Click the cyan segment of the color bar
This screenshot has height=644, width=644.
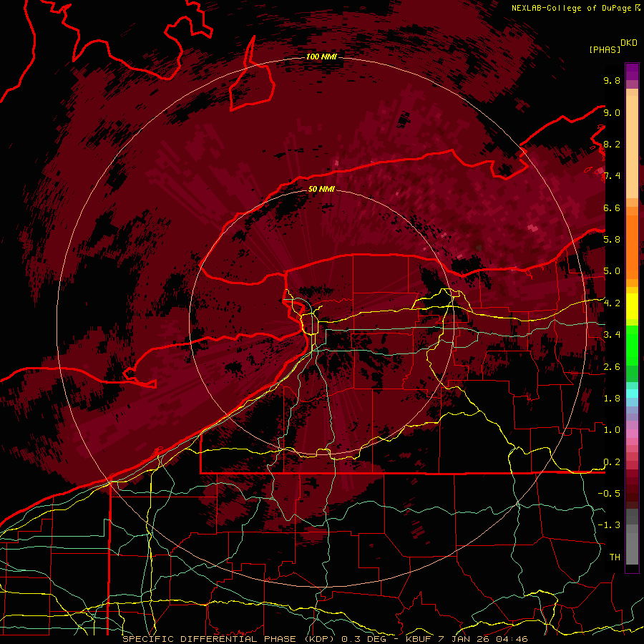[632, 394]
